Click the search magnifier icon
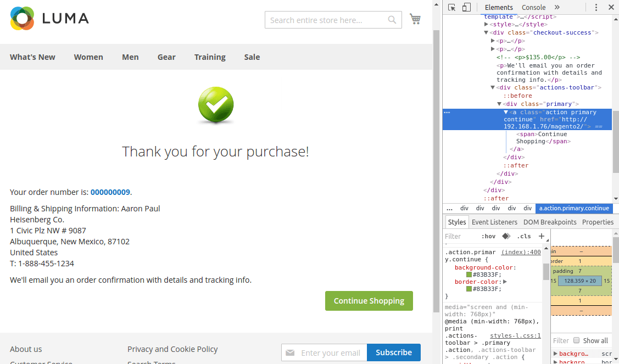The width and height of the screenshot is (619, 364). coord(392,20)
